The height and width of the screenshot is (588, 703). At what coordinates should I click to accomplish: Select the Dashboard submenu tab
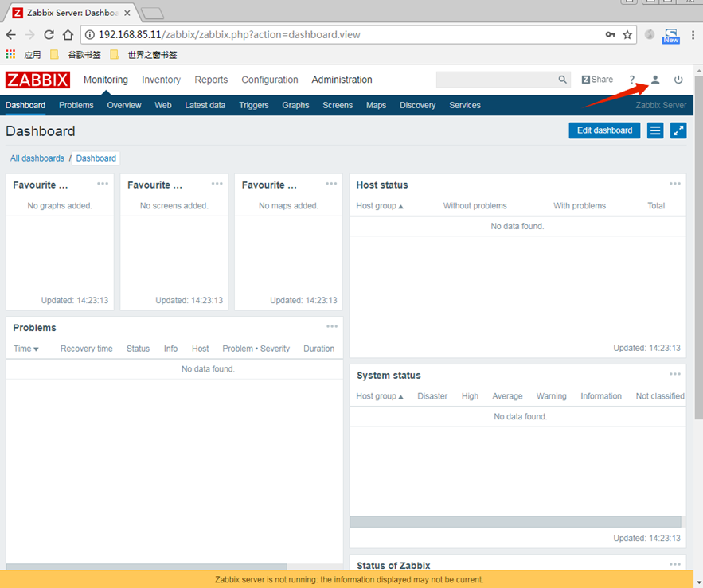point(25,105)
